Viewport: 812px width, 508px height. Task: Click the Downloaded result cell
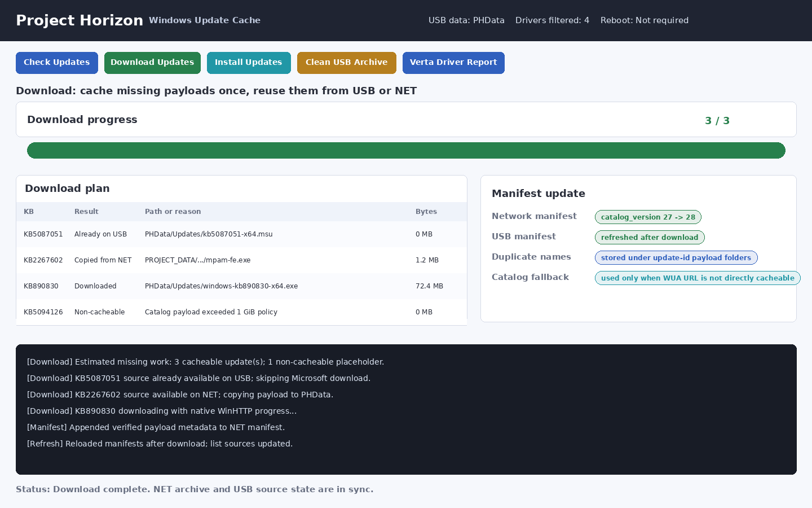[95, 286]
